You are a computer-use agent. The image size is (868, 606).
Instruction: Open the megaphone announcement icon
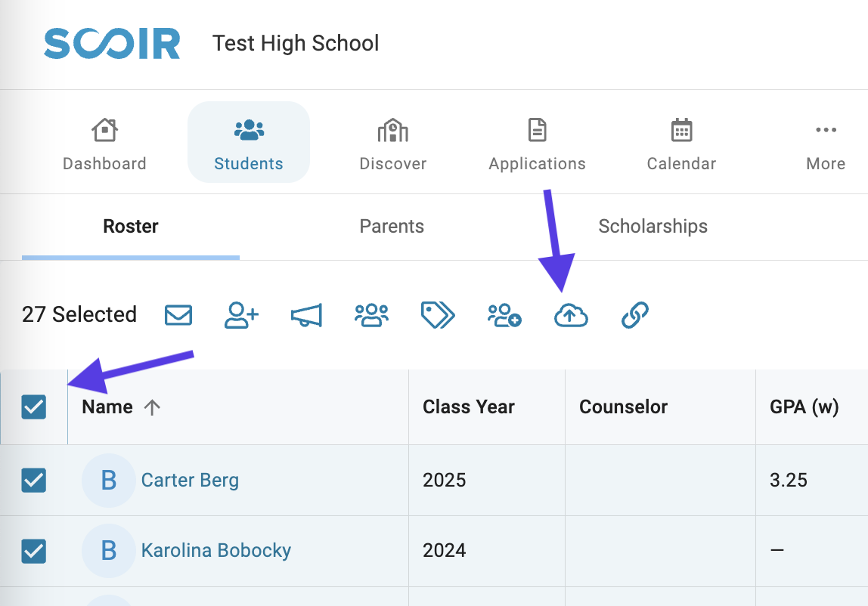click(306, 315)
